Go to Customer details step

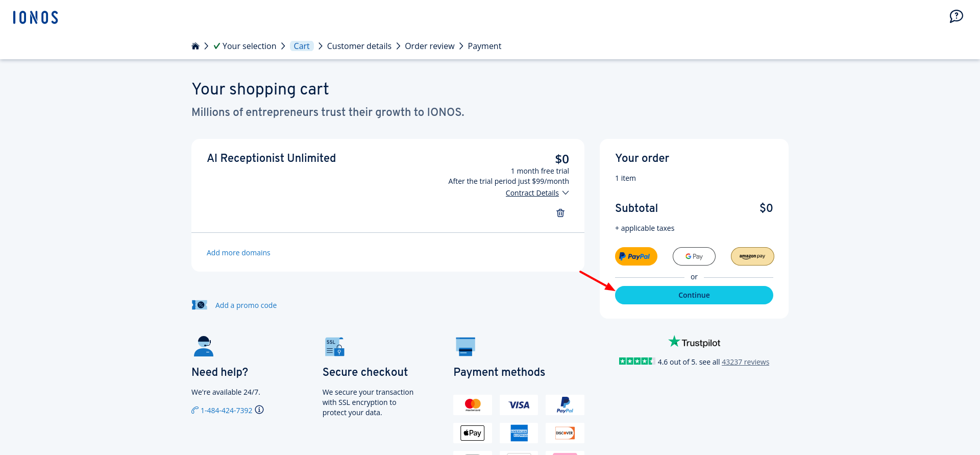[x=359, y=46]
